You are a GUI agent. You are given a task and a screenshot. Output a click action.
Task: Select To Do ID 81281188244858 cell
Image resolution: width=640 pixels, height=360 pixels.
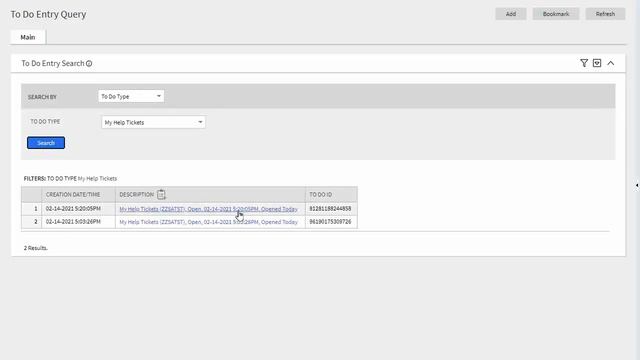(331, 209)
